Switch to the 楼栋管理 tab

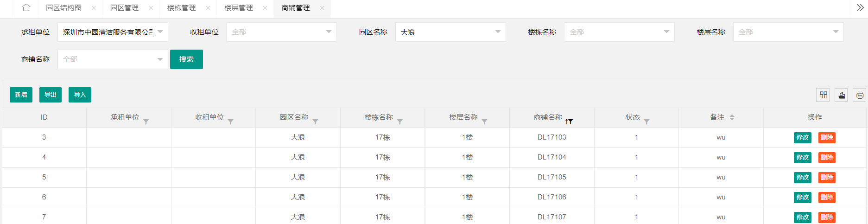click(x=181, y=8)
